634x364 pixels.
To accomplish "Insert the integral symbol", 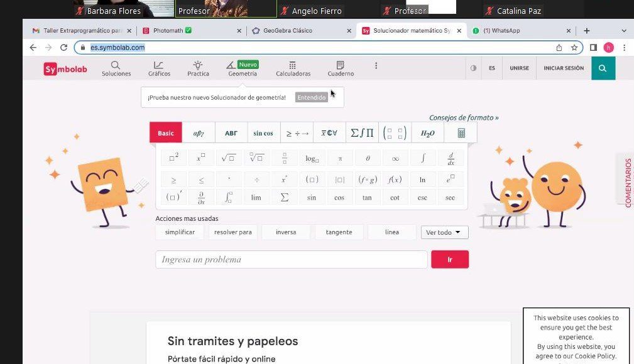I will coord(423,158).
